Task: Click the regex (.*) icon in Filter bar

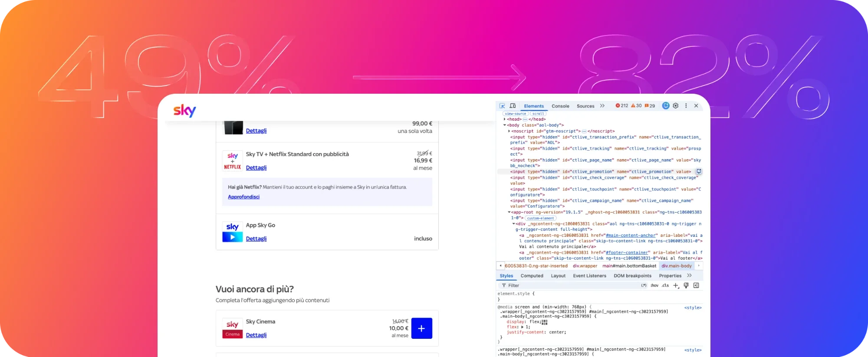Action: point(644,285)
